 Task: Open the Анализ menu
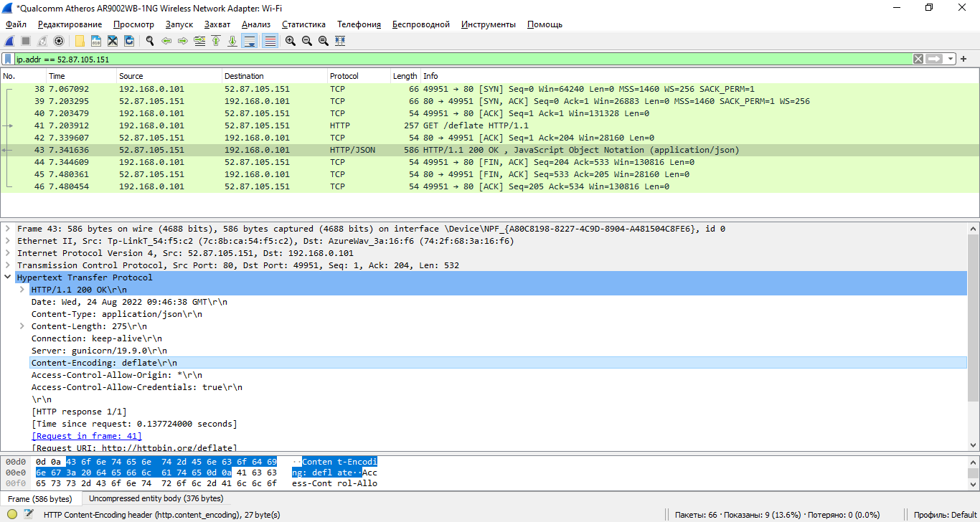tap(256, 24)
